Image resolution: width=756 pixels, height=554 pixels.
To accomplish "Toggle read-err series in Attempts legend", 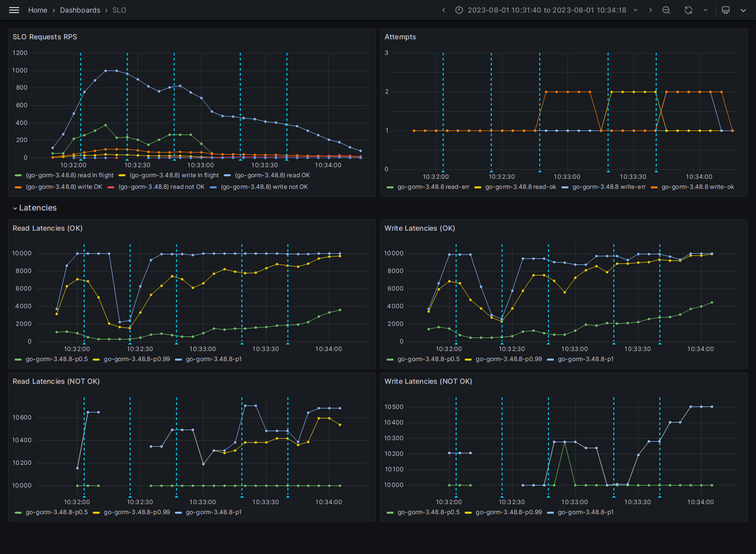I will [x=433, y=187].
